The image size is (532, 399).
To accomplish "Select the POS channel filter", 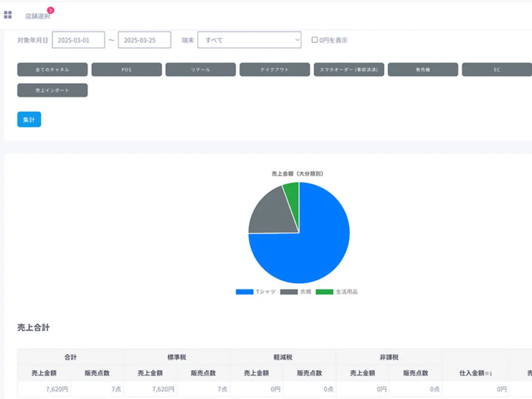I will tap(126, 70).
